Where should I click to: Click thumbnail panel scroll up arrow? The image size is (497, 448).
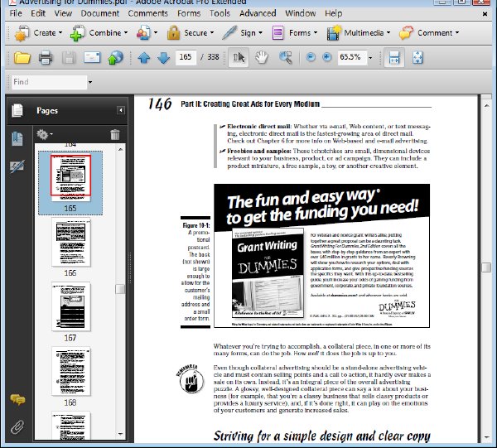[120, 149]
